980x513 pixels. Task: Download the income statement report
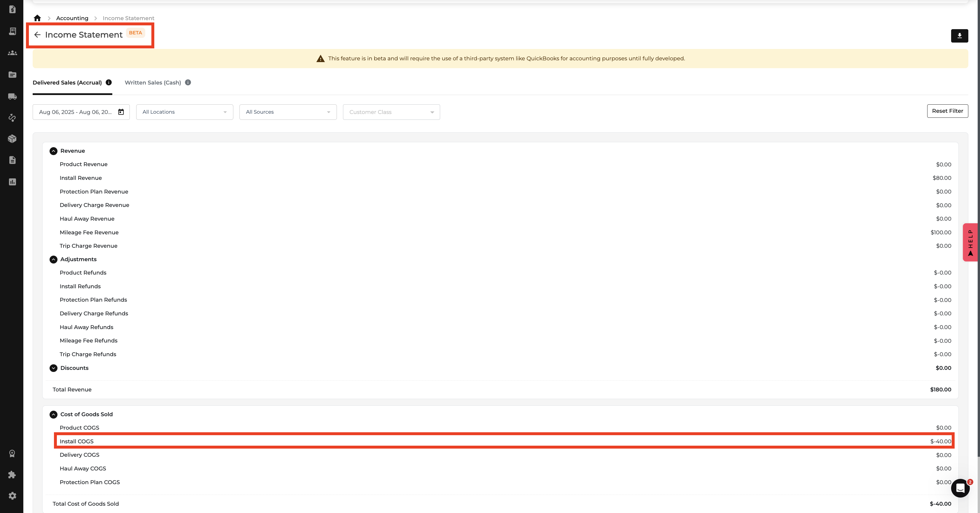pos(960,36)
